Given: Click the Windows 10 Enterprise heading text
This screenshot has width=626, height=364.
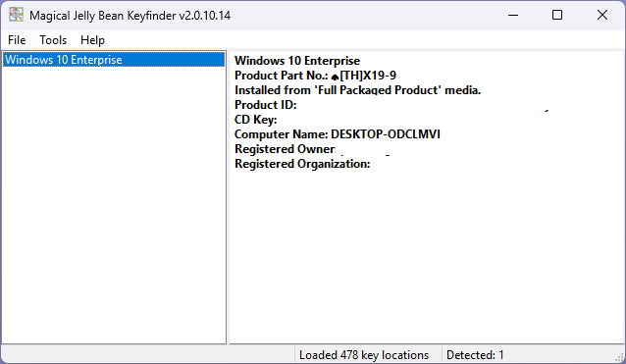Looking at the screenshot, I should pyautogui.click(x=297, y=61).
